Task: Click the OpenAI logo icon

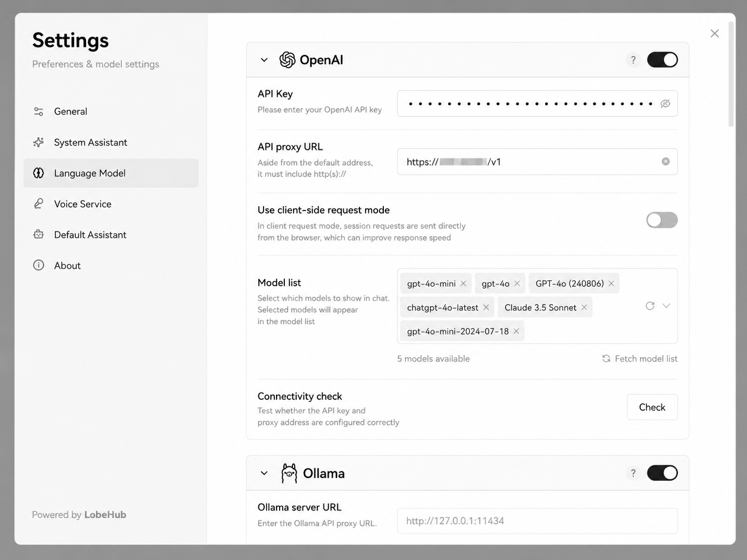Action: 287,60
